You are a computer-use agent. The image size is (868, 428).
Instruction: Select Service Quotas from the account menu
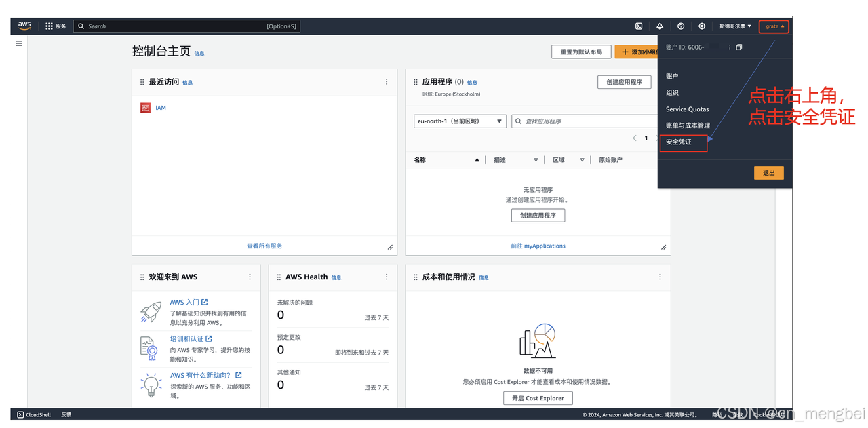[x=687, y=109]
